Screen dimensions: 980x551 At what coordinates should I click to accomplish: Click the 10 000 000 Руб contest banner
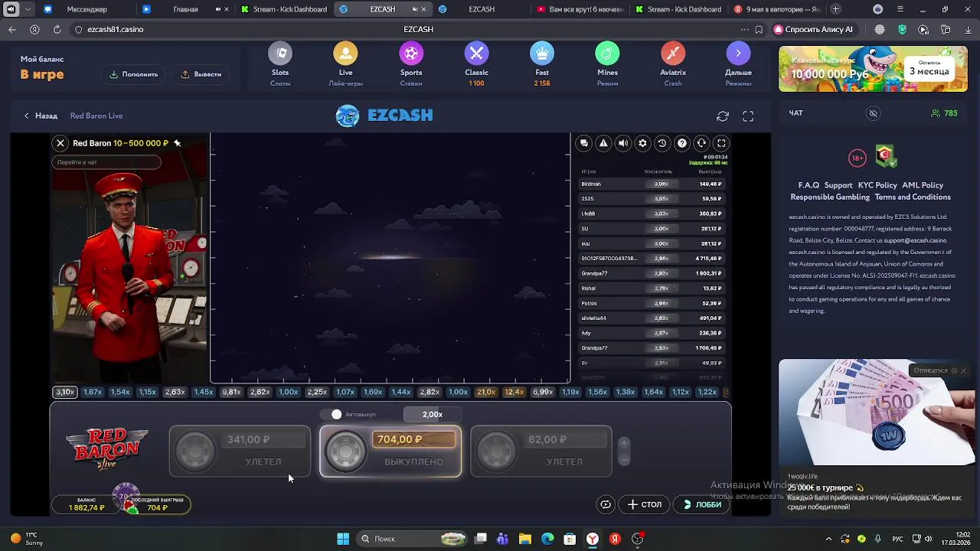(873, 69)
